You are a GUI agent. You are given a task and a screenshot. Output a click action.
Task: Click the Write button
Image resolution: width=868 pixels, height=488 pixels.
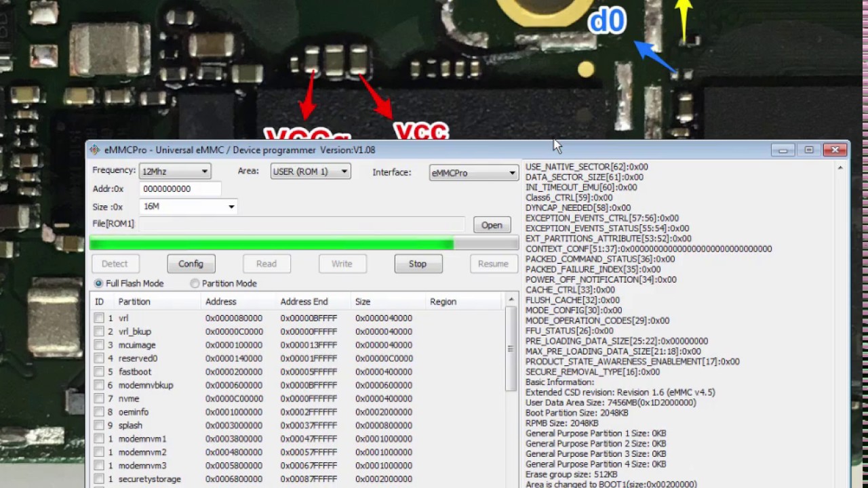(342, 264)
